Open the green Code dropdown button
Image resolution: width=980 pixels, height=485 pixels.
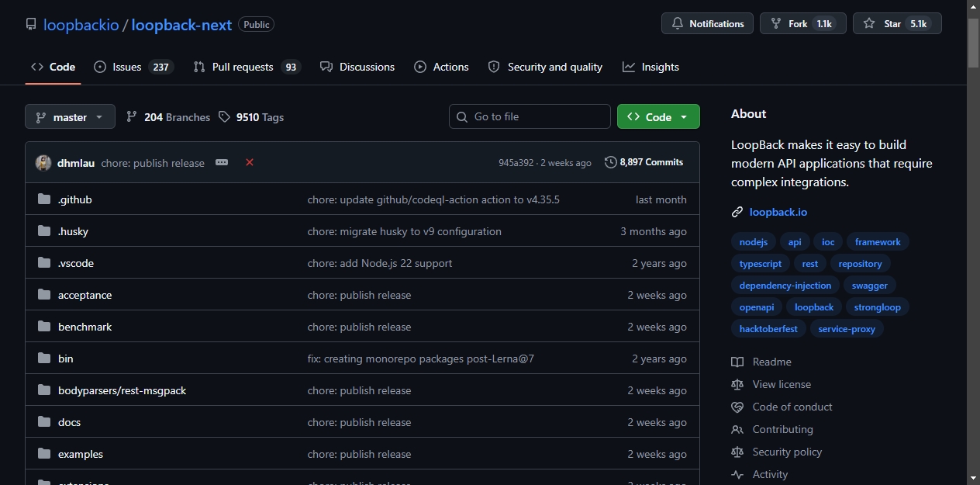(658, 116)
